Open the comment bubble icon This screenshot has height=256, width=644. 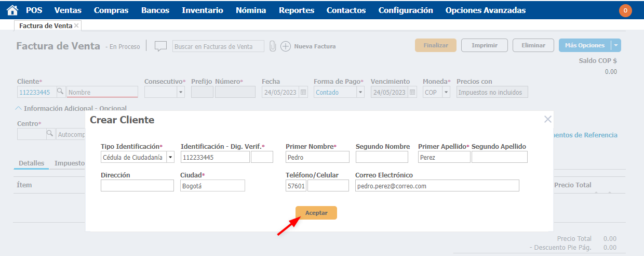pyautogui.click(x=160, y=46)
